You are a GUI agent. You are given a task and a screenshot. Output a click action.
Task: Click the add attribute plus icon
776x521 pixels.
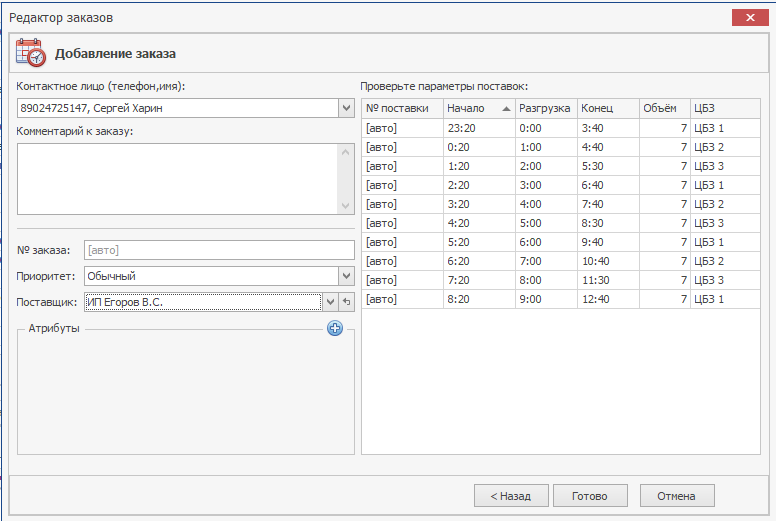335,328
